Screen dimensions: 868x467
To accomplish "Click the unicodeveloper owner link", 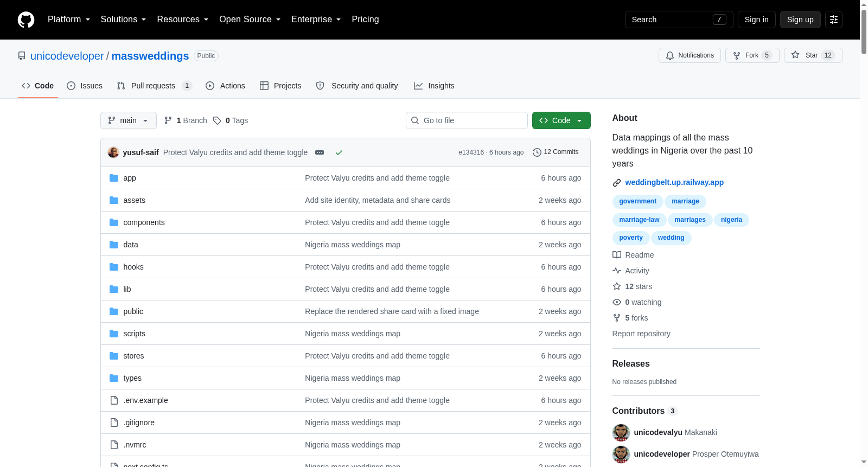I will (67, 56).
